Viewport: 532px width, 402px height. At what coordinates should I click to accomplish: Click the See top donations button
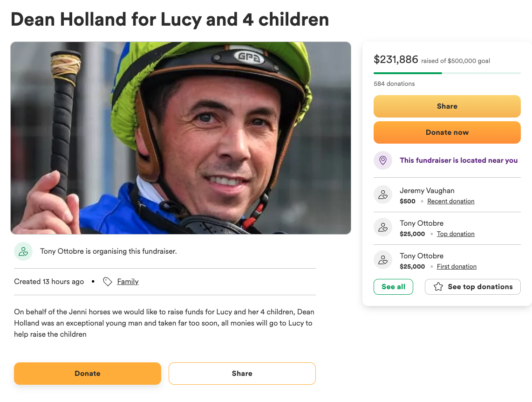click(x=472, y=287)
